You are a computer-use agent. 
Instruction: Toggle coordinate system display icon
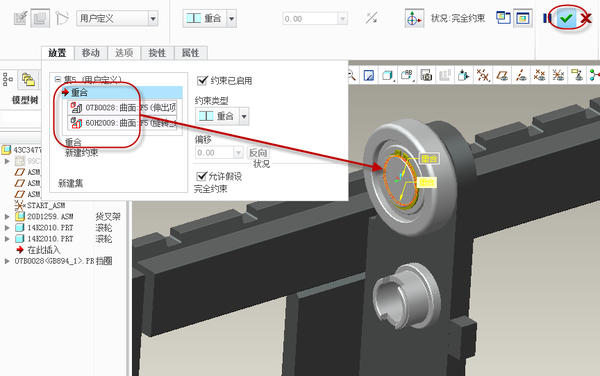(558, 75)
